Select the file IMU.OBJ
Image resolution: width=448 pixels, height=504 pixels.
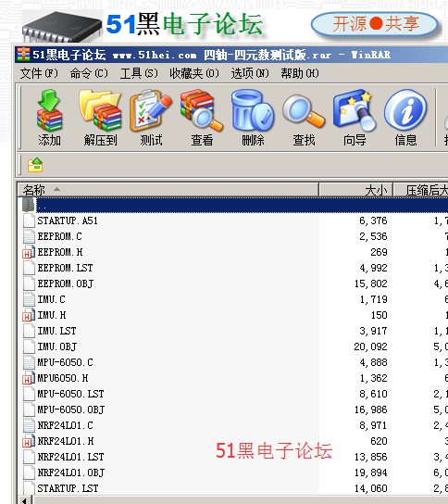click(x=57, y=346)
